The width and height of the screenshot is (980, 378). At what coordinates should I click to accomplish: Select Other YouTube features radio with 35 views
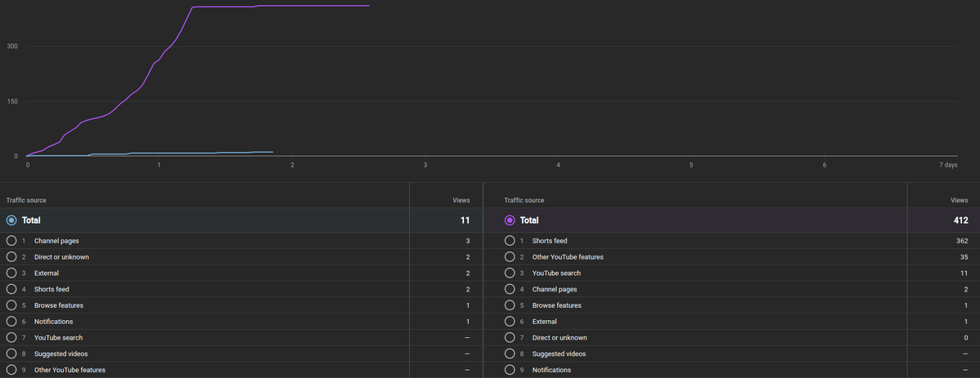click(x=510, y=257)
